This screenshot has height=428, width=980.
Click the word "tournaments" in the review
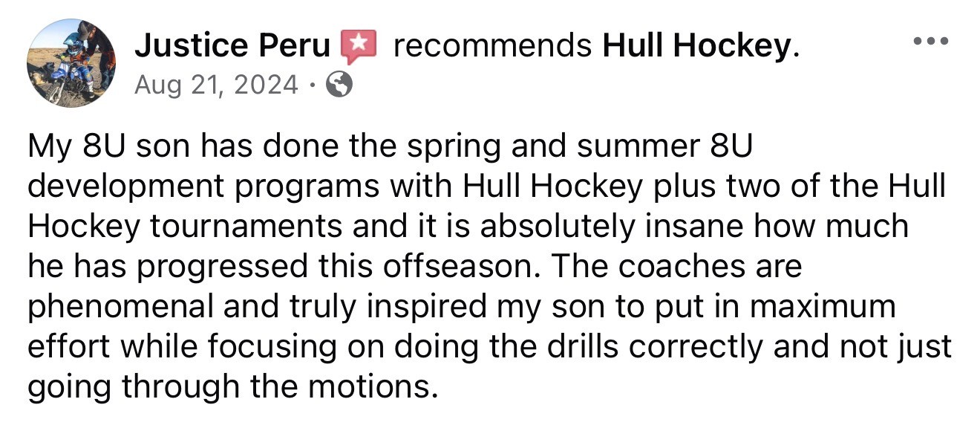point(247,227)
